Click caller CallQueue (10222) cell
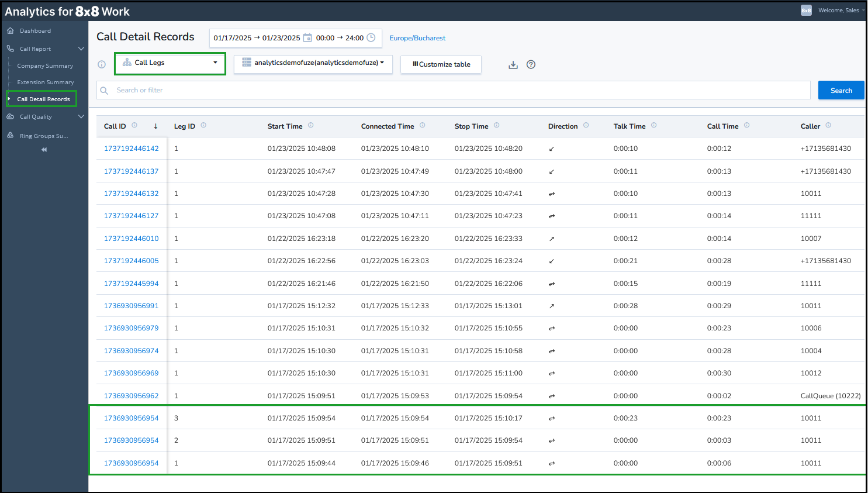868x493 pixels. coord(831,396)
